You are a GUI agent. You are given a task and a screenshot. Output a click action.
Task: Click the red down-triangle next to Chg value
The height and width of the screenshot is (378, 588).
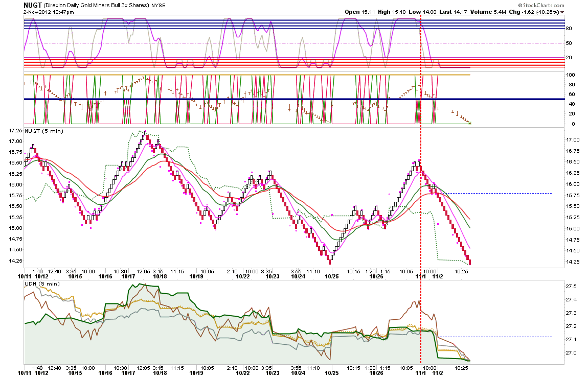562,12
